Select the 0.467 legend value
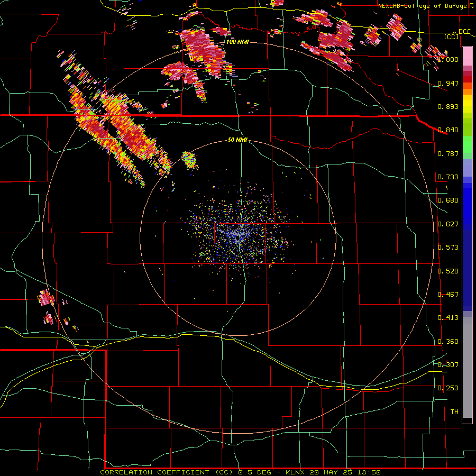The width and height of the screenshot is (476, 476). coord(448,295)
